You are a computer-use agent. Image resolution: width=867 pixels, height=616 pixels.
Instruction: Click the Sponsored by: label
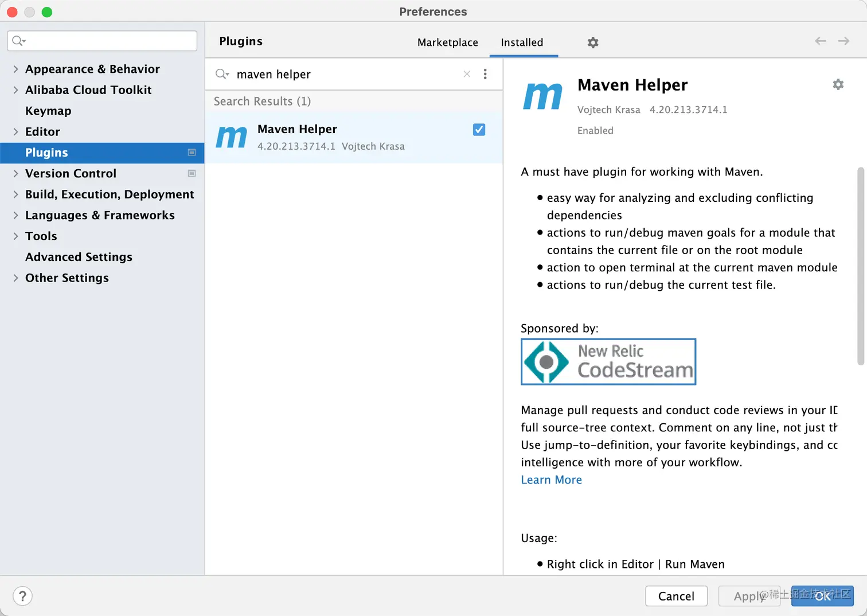coord(559,329)
